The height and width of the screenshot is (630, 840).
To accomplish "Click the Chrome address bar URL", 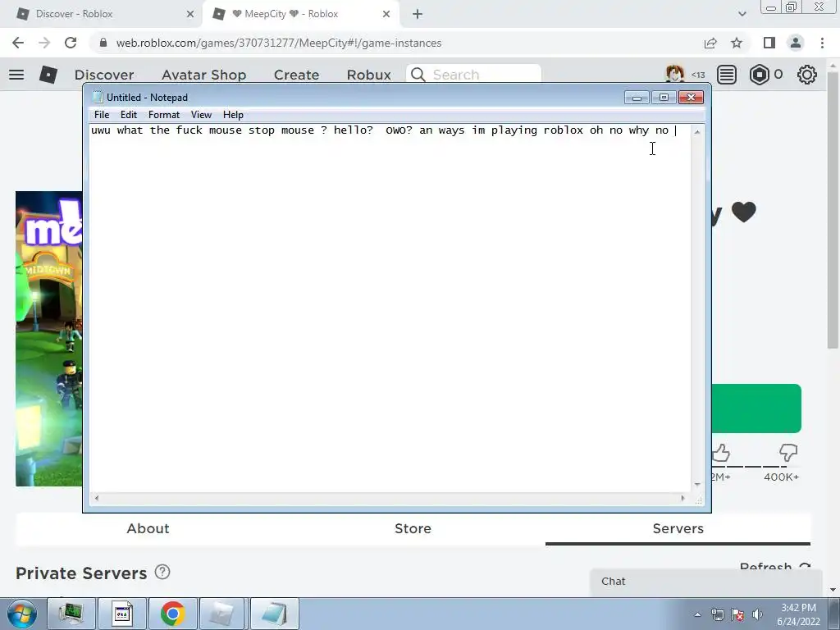I will (x=279, y=43).
